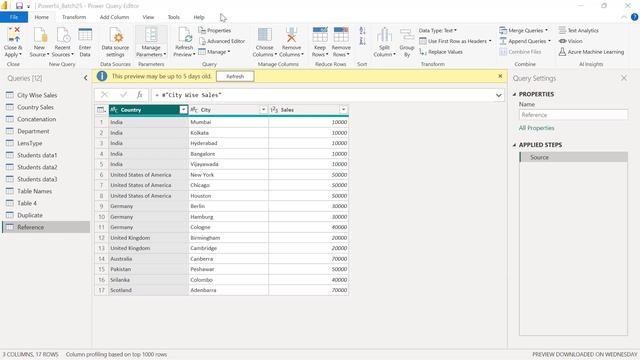This screenshot has height=360, width=640.
Task: Click Azure Machine Learning
Action: [591, 52]
